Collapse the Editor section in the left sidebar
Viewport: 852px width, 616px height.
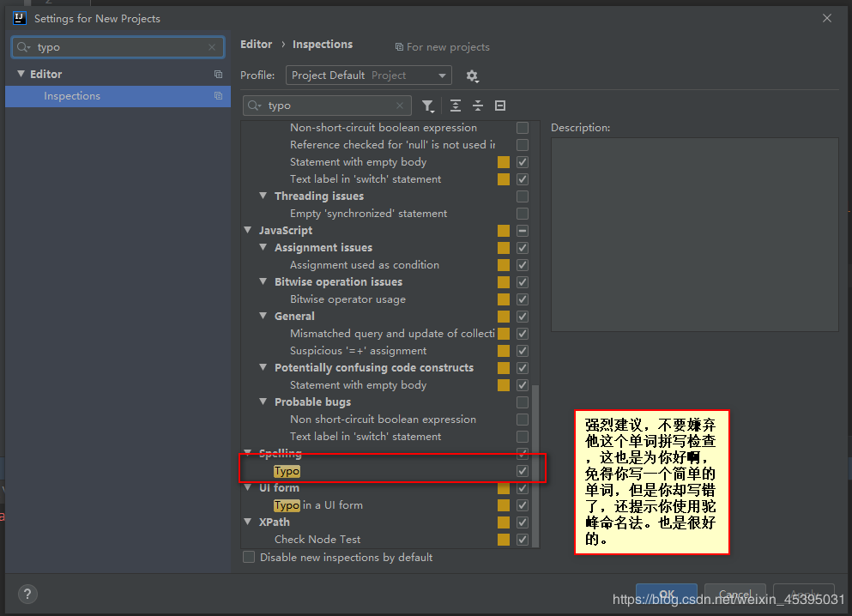point(20,74)
